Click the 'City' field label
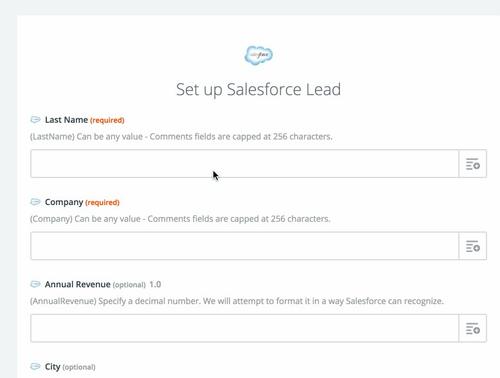Image resolution: width=500 pixels, height=378 pixels. click(x=53, y=367)
